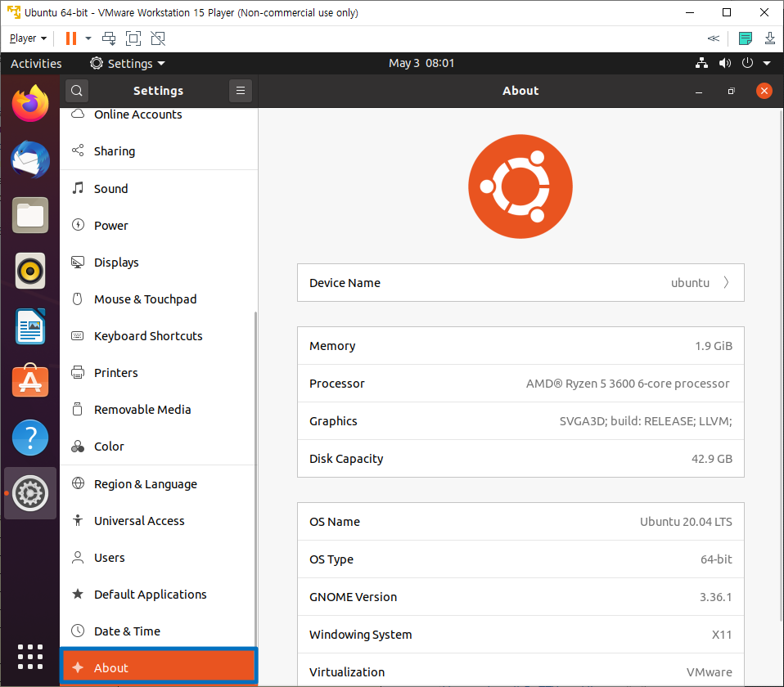Click the Ubuntu logo in About panel
Screen dimensions: 784x687
tap(520, 186)
